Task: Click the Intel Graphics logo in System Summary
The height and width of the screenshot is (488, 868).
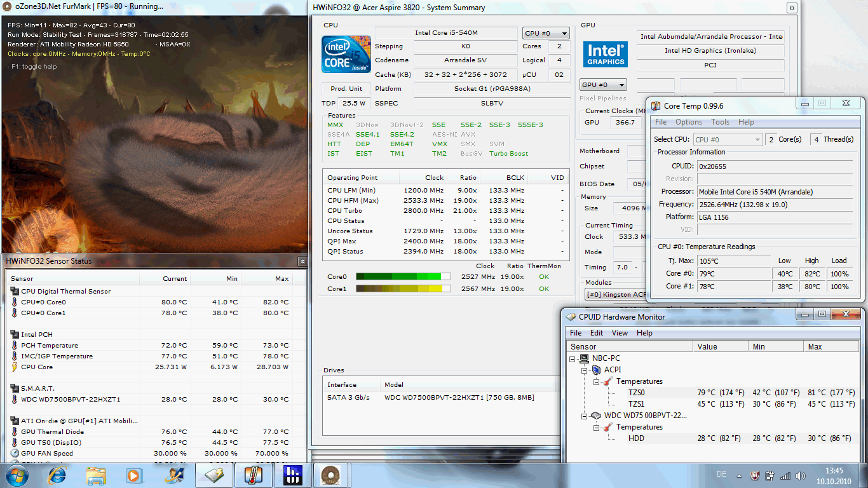Action: tap(606, 55)
